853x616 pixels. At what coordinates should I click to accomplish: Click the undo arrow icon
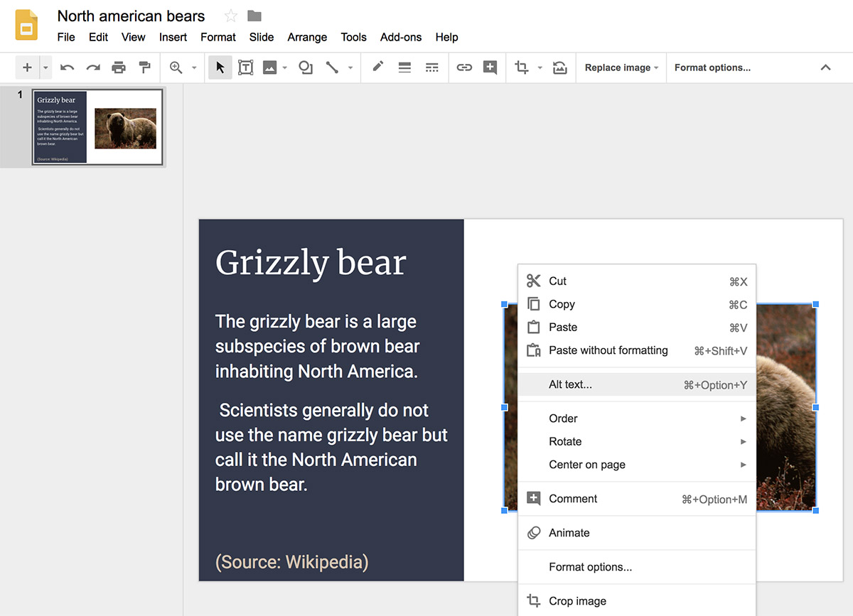point(68,67)
